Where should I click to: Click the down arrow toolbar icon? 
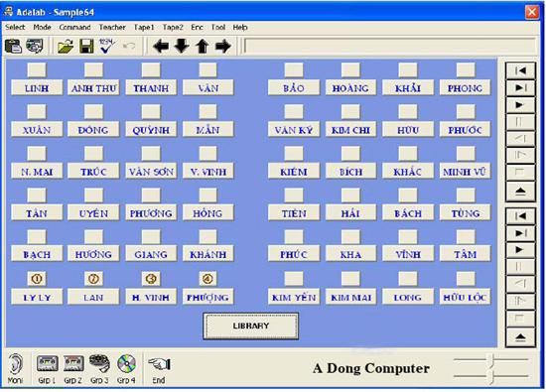pos(182,46)
